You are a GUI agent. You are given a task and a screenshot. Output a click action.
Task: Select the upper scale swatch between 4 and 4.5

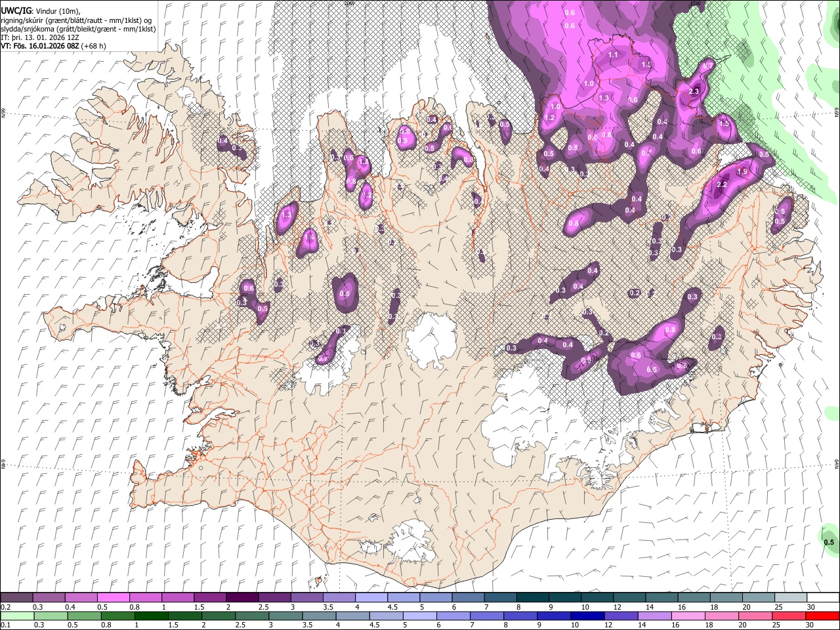[371, 598]
